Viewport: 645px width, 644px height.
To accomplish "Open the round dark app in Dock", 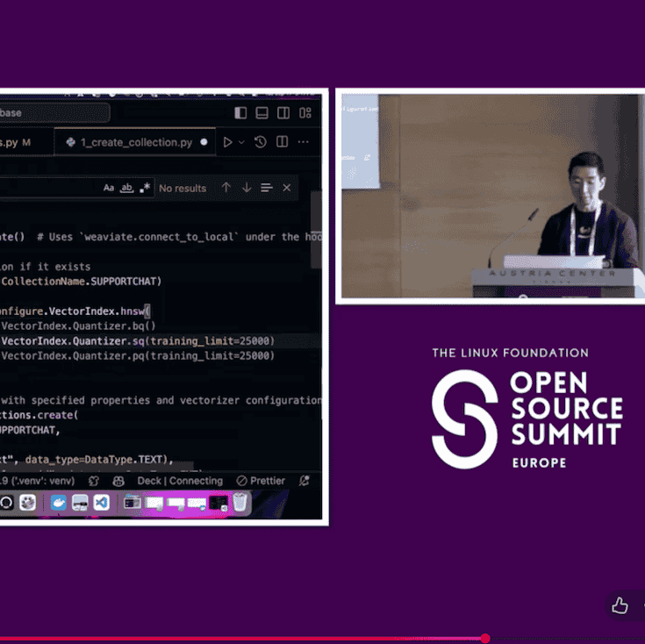I will click(6, 503).
